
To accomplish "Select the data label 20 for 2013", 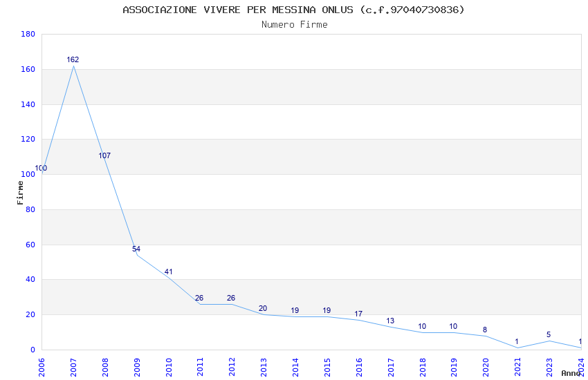I will coord(263,309).
